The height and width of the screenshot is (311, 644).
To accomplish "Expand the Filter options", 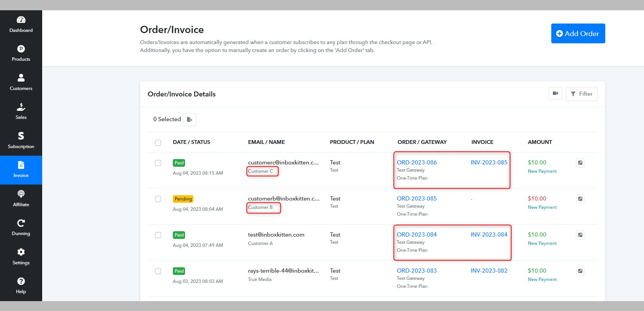I will [x=582, y=94].
